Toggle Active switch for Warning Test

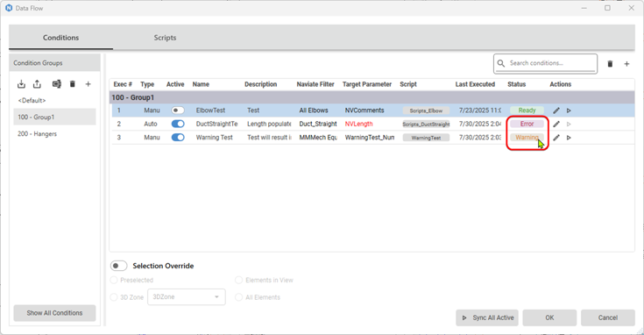tap(178, 138)
